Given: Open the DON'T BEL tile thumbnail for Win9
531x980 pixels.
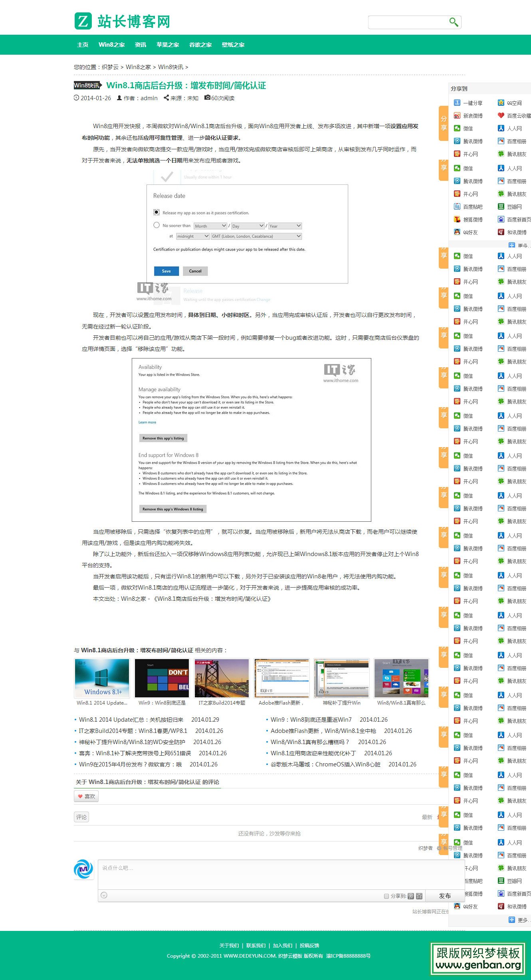Looking at the screenshot, I should click(162, 678).
